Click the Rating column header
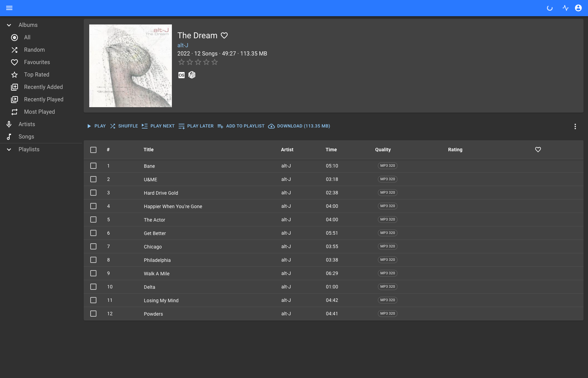588x378 pixels. coord(455,150)
